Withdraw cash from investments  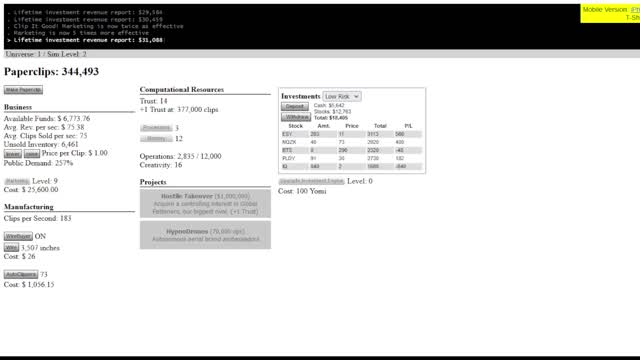[x=296, y=117]
